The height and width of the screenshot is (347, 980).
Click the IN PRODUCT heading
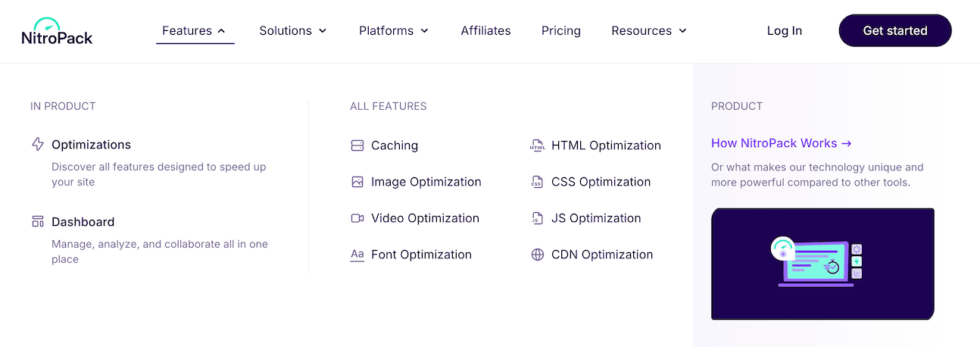pos(63,106)
